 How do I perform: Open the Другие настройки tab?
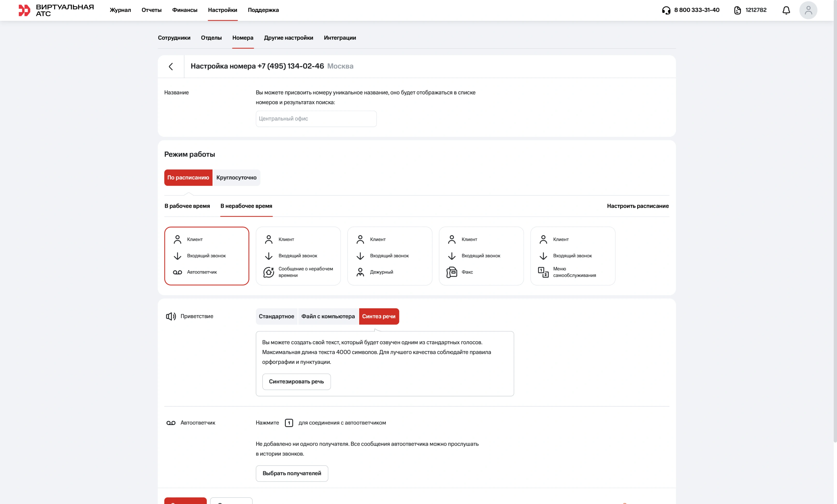point(288,38)
